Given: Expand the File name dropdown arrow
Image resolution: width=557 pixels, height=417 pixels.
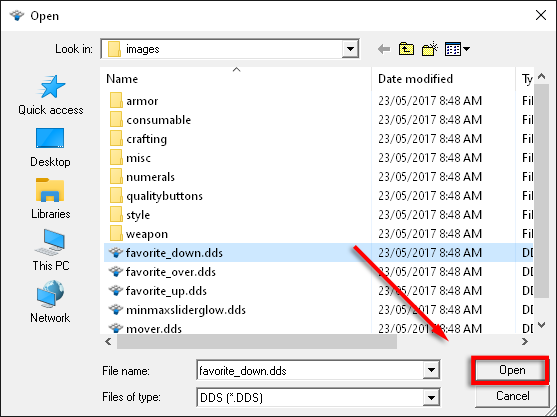Looking at the screenshot, I should coord(431,370).
